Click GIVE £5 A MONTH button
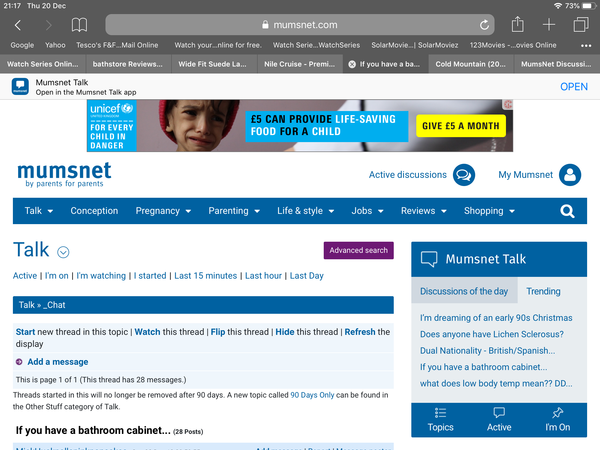Image resolution: width=600 pixels, height=450 pixels. (461, 126)
